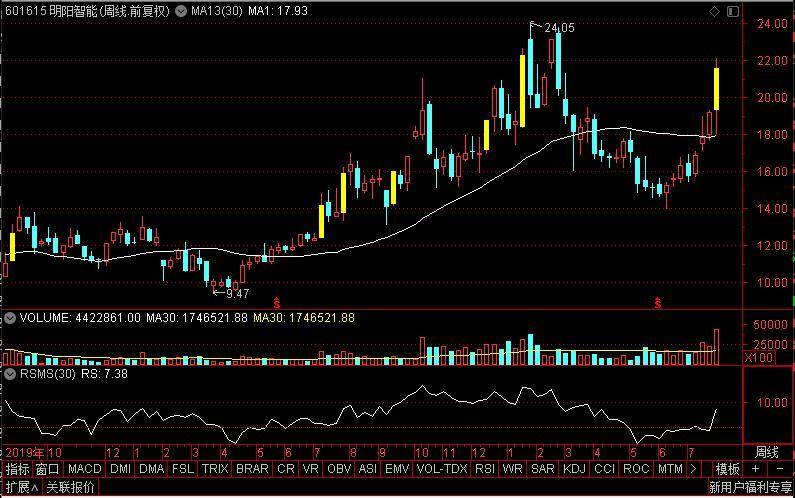Click the 新用户福利专享 link
795x498 pixels.
point(750,488)
